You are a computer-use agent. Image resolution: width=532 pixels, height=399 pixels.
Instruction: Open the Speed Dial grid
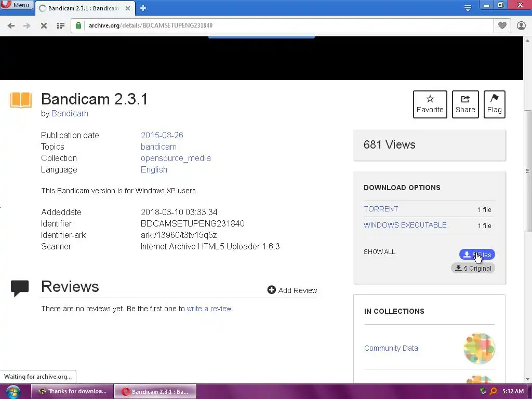61,25
